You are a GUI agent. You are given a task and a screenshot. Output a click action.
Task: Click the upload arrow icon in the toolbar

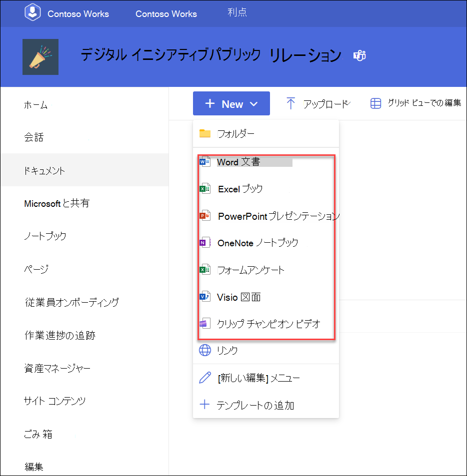pos(291,103)
